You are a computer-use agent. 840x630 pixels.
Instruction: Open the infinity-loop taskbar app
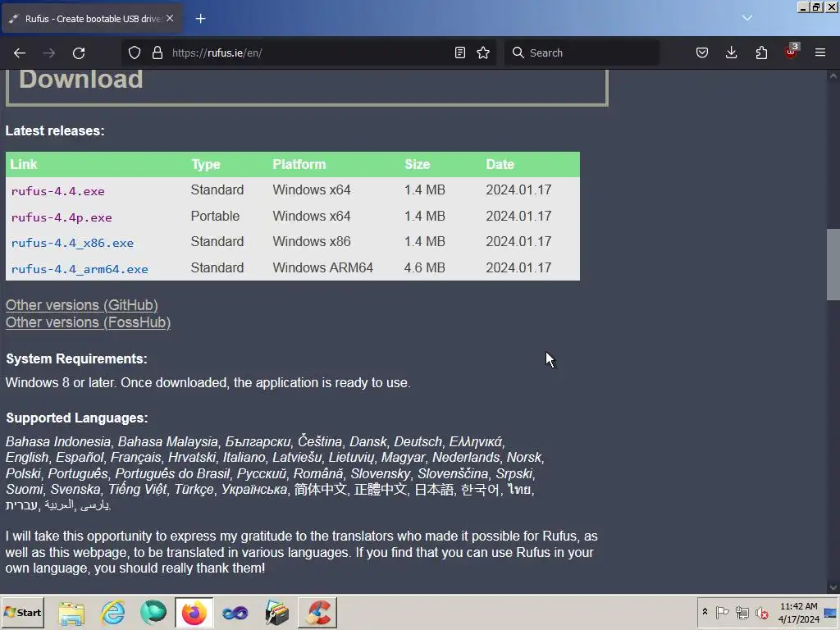(x=235, y=613)
